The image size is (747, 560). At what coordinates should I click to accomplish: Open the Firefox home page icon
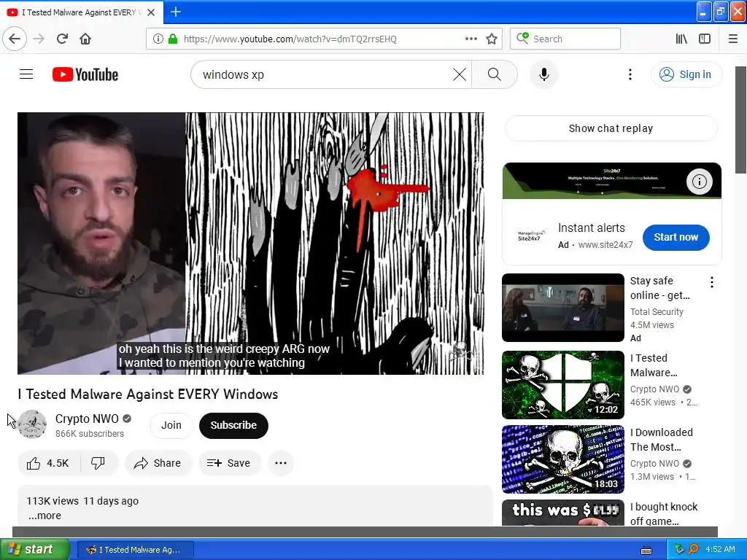pyautogui.click(x=85, y=39)
